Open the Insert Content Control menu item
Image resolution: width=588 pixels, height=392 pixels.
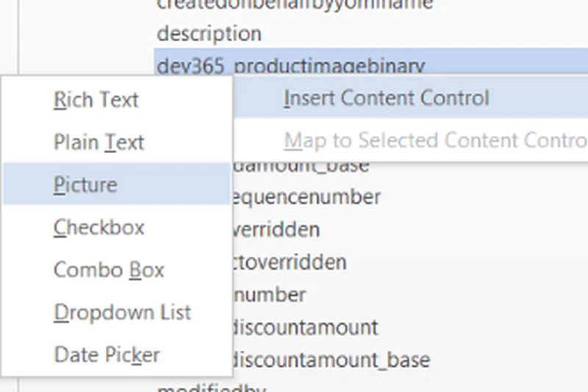[386, 98]
